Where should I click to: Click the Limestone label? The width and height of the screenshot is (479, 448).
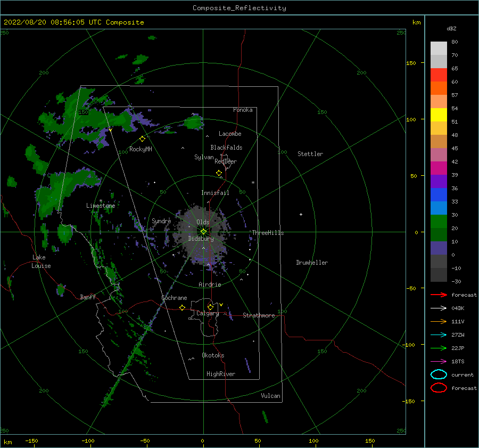[x=101, y=206]
